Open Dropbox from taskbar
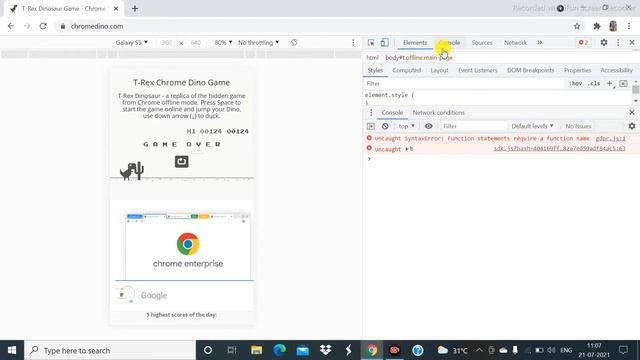Screen dimensions: 640x360 tap(325, 350)
